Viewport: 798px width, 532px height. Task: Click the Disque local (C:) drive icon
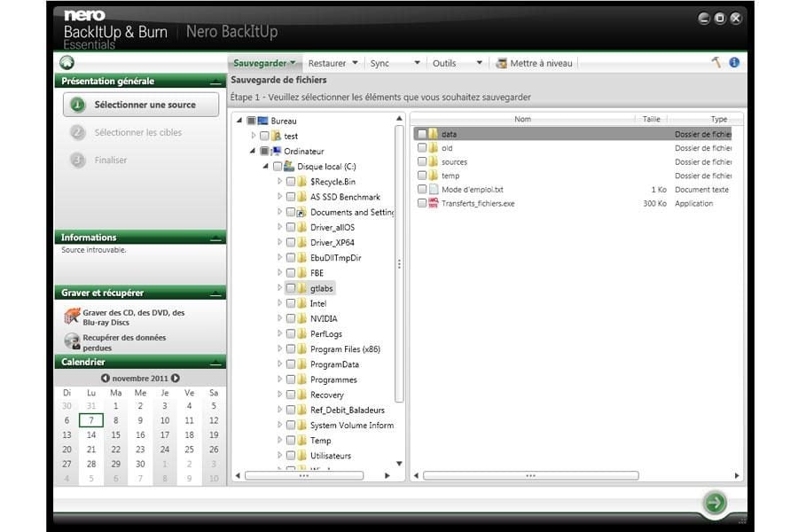click(289, 167)
